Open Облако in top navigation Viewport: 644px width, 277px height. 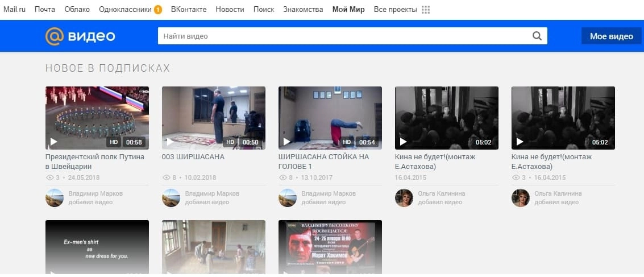77,10
